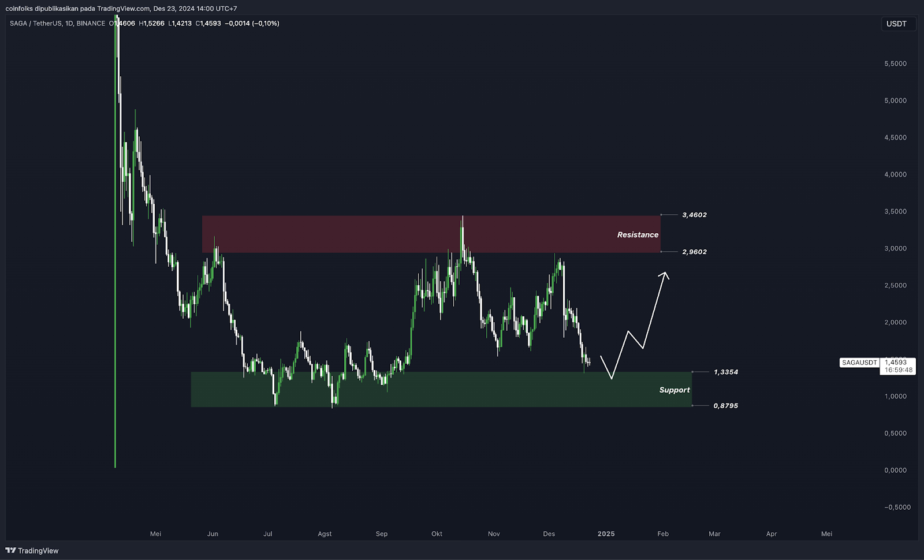924x560 pixels.
Task: Click 2,0000 on the price axis
Action: [x=895, y=322]
